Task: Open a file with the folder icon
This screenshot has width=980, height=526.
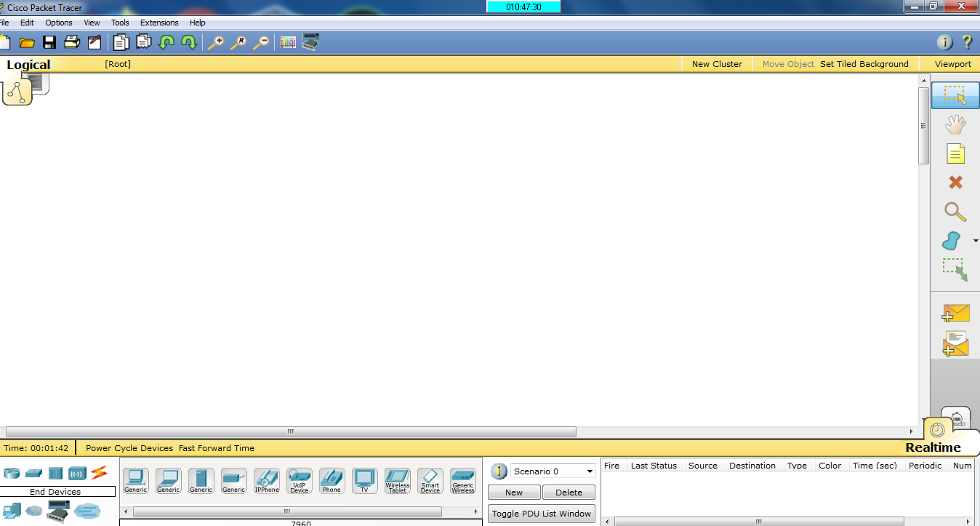Action: (x=27, y=42)
